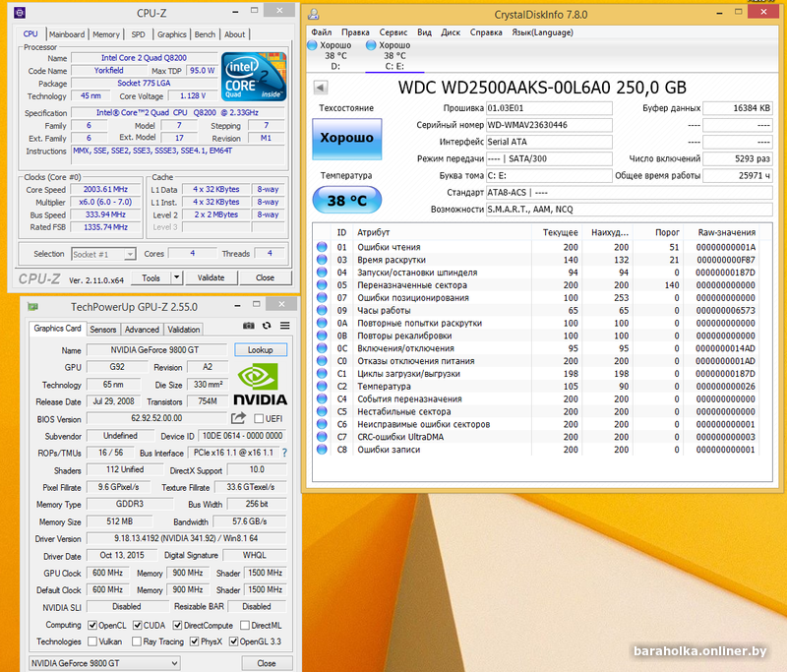Select disk C: E: health status icon
Viewport: 787px width, 672px height.
(x=371, y=45)
